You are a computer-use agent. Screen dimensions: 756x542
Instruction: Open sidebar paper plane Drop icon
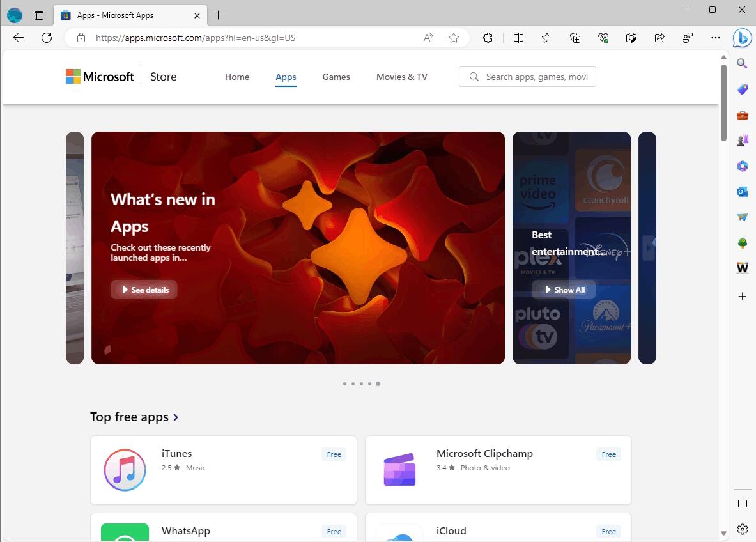pos(742,217)
